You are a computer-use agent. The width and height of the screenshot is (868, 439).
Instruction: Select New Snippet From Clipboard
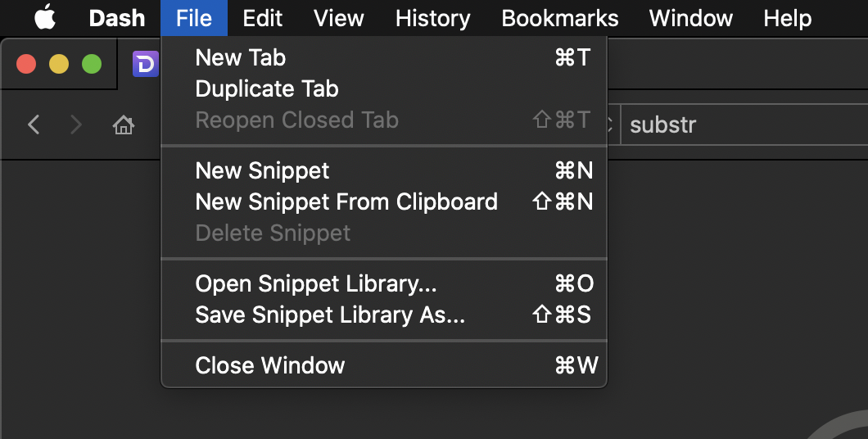346,201
